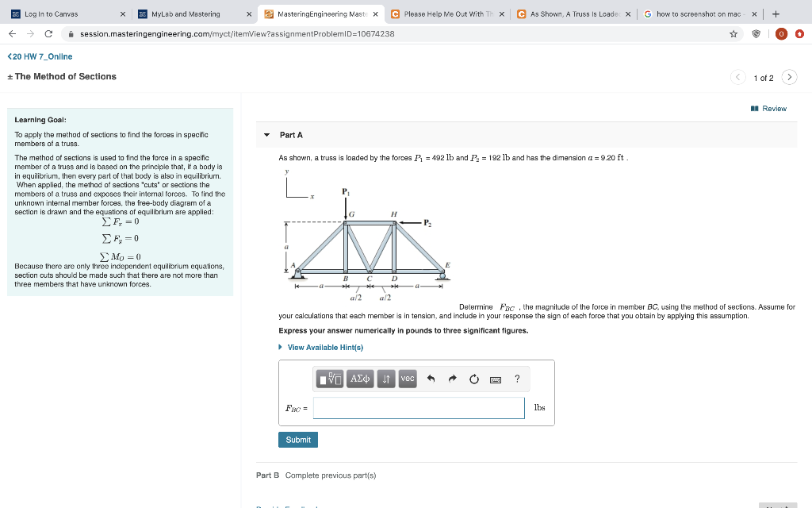Screen dimensions: 812x508
Task: Select the Greek symbols AΣΦ icon
Action: 359,379
